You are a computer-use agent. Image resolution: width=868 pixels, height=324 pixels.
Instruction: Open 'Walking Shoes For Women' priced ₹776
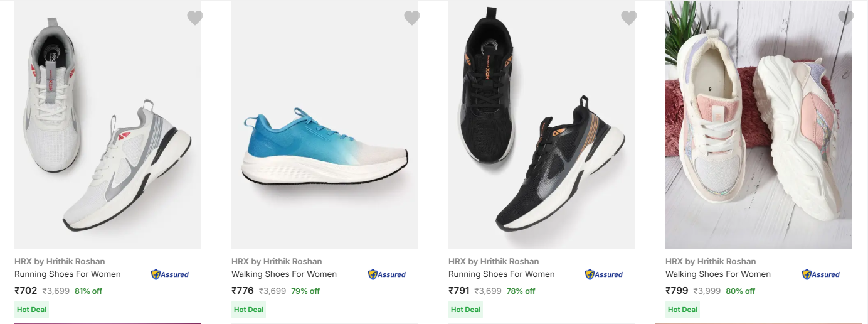(284, 274)
